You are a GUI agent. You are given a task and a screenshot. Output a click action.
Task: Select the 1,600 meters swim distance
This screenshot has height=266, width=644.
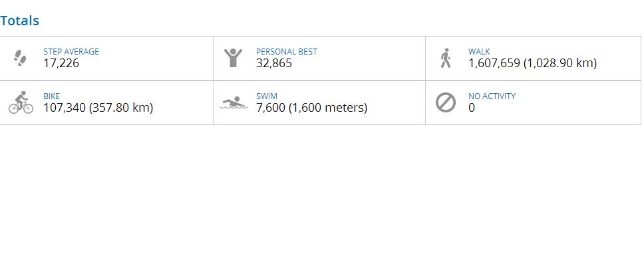328,108
